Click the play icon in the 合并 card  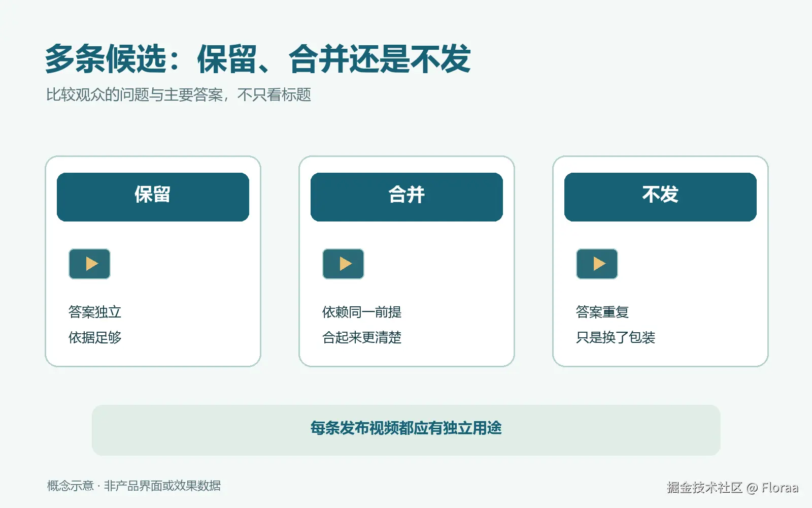point(343,264)
